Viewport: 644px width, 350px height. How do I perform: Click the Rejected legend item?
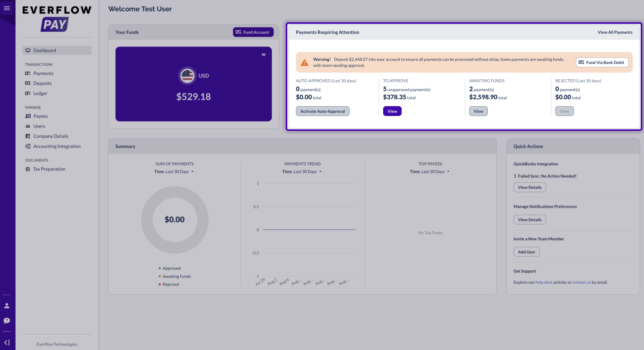click(x=168, y=284)
